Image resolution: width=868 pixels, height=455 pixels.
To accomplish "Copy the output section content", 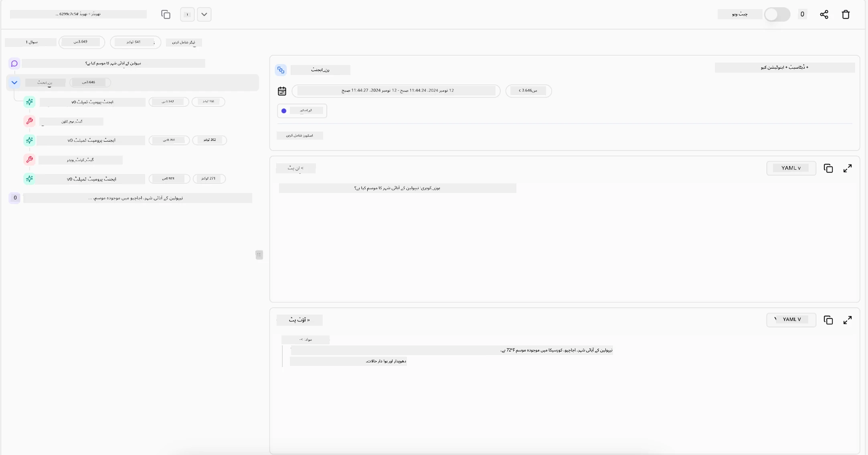I will click(828, 320).
